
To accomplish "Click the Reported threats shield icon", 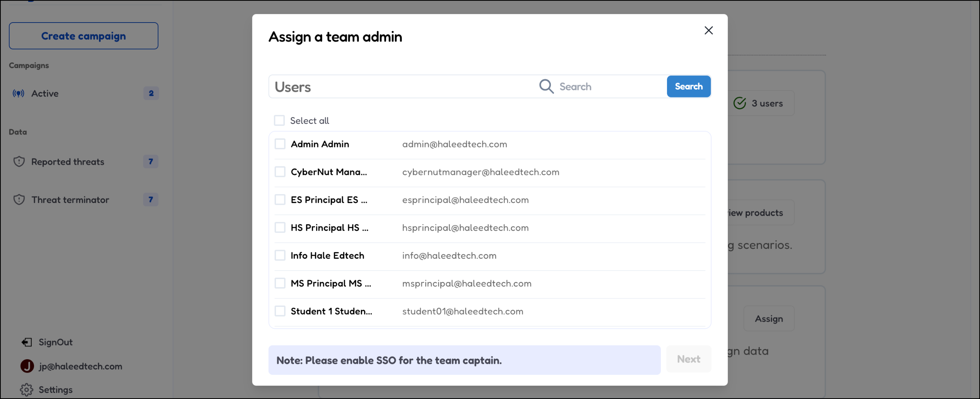I will [x=19, y=162].
